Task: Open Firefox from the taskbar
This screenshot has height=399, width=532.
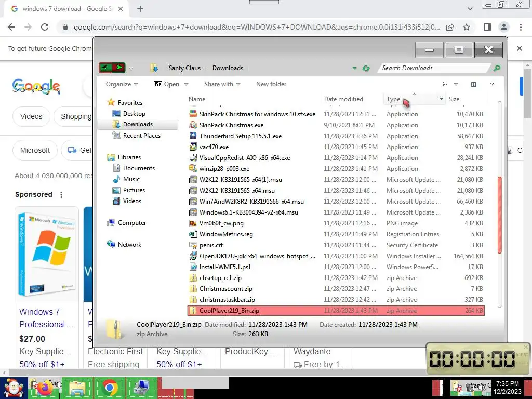Action: click(x=46, y=388)
